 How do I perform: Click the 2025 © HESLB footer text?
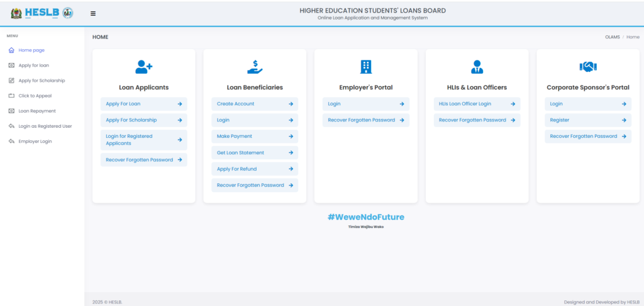click(107, 302)
